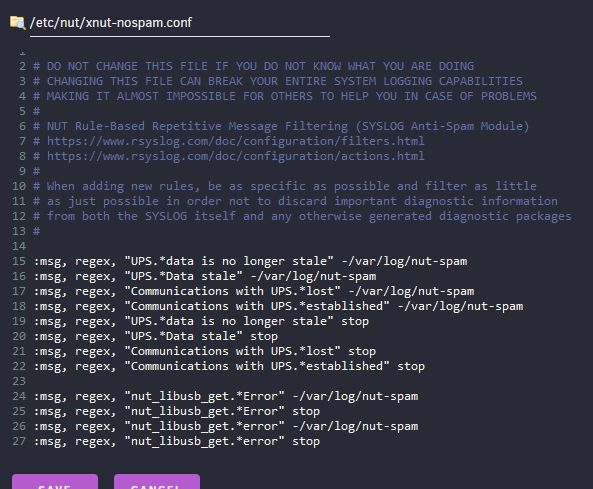The height and width of the screenshot is (489, 593).
Task: Click line 17 'Communications with UPS.*lost' log rule
Action: click(254, 291)
